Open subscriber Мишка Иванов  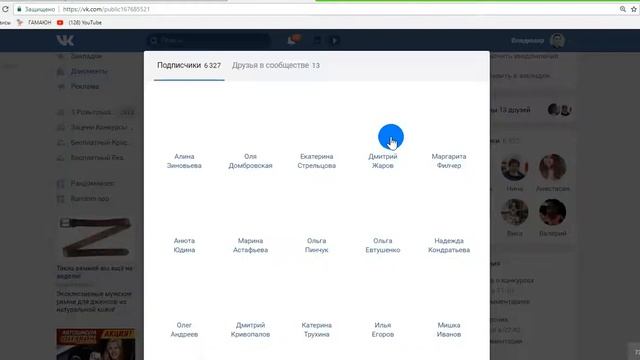tap(449, 329)
